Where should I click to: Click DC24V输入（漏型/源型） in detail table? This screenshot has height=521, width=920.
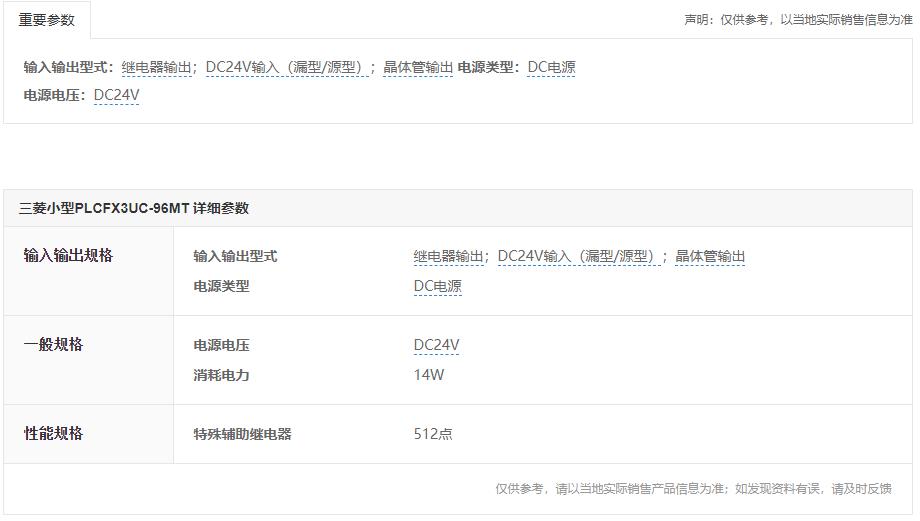click(579, 256)
